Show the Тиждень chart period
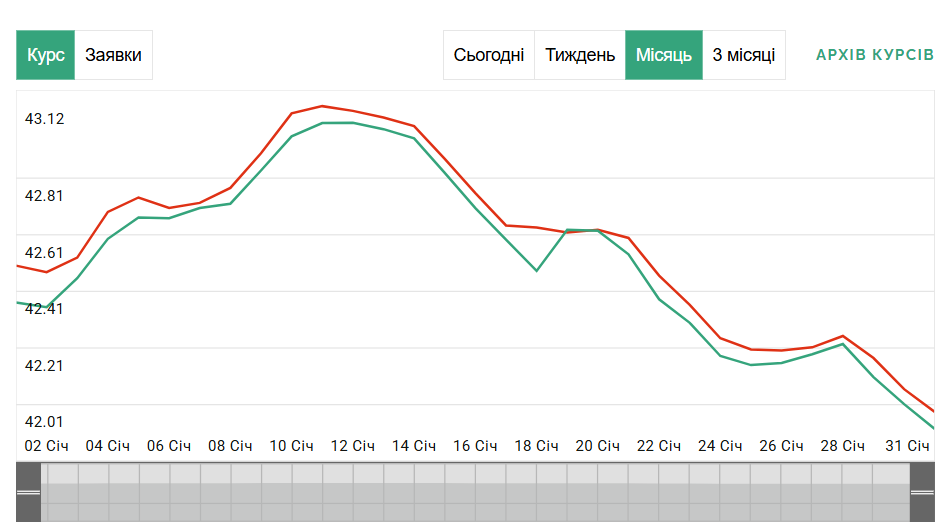 [580, 55]
